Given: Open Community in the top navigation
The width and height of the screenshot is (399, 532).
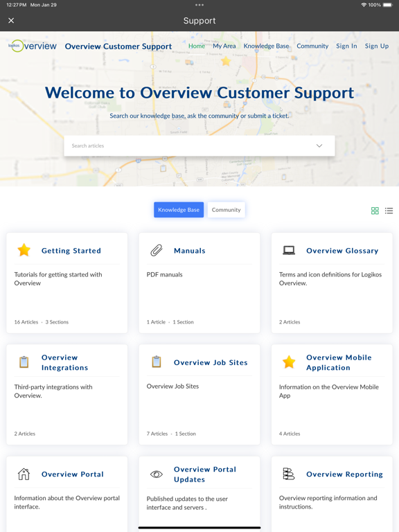Looking at the screenshot, I should pos(312,46).
